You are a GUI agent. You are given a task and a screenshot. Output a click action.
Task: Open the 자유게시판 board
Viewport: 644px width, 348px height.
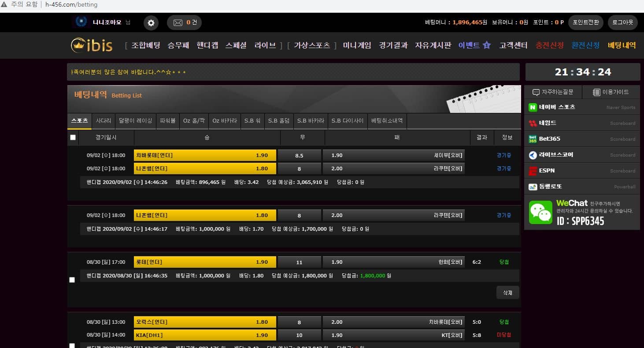(x=433, y=45)
